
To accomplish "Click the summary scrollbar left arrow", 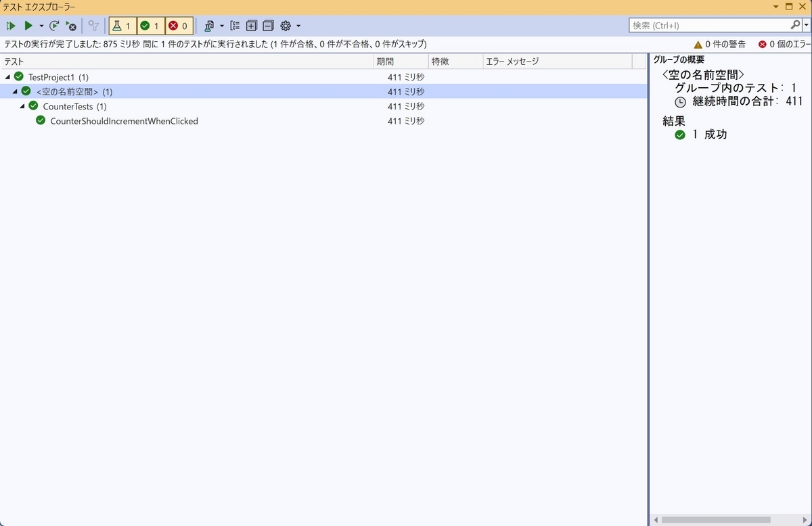I will [656, 520].
